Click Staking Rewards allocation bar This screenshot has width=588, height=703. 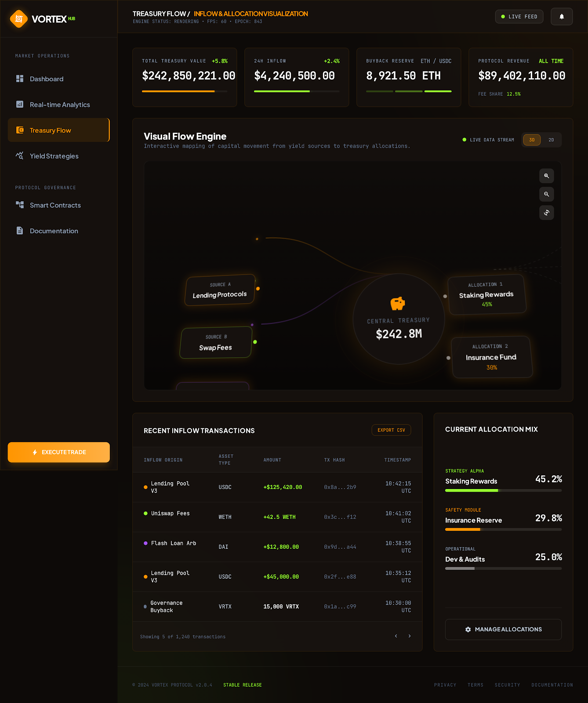pyautogui.click(x=503, y=490)
